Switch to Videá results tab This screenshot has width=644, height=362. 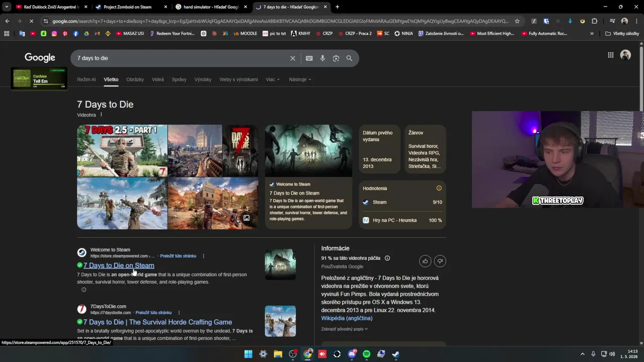pyautogui.click(x=158, y=79)
